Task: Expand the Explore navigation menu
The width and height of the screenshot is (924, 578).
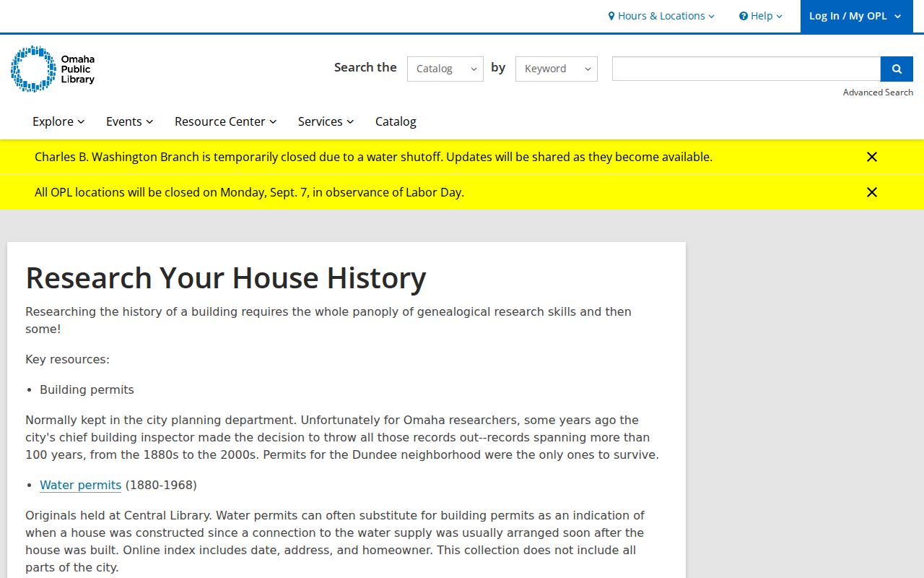Action: (x=58, y=121)
